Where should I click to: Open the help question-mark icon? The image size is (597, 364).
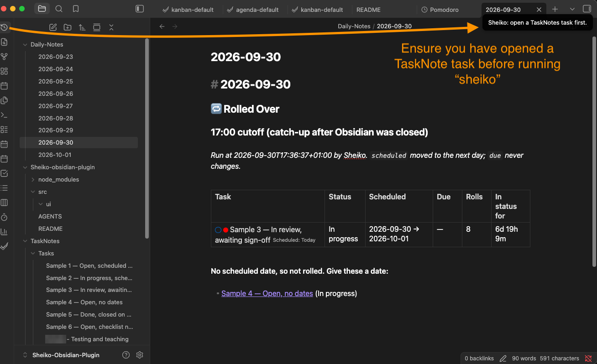pos(126,355)
